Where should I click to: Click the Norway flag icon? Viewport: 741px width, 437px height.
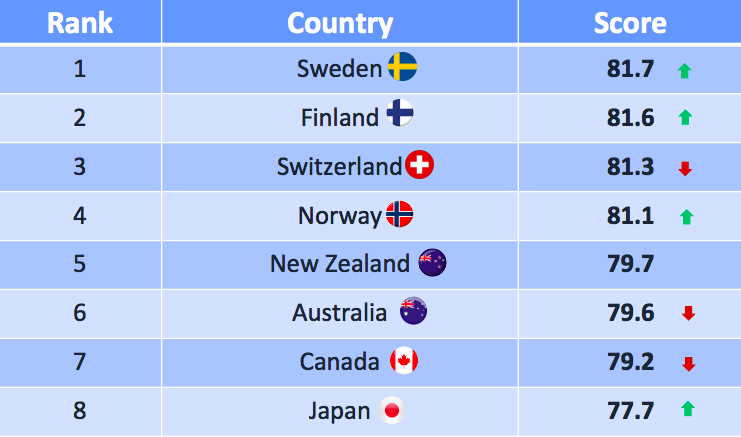click(x=399, y=214)
